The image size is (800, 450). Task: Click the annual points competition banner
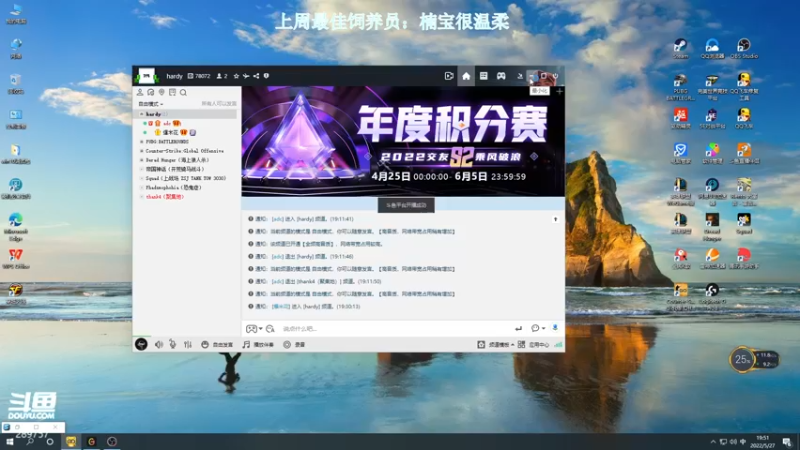[x=403, y=141]
